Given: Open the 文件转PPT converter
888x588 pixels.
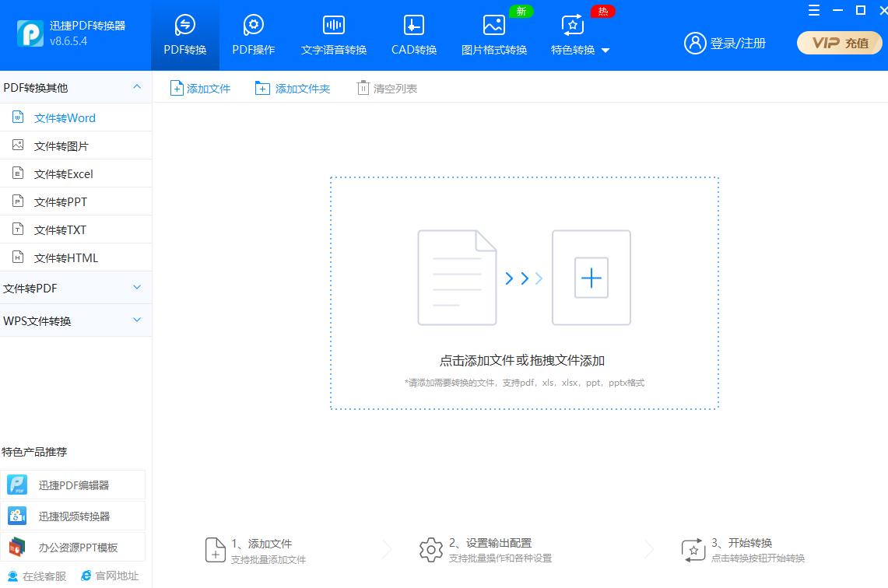Looking at the screenshot, I should tap(62, 201).
